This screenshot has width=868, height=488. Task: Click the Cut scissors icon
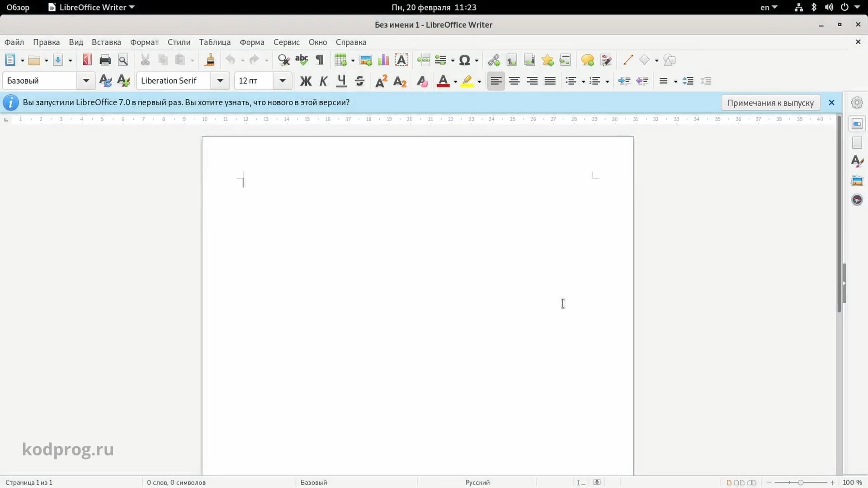(145, 60)
